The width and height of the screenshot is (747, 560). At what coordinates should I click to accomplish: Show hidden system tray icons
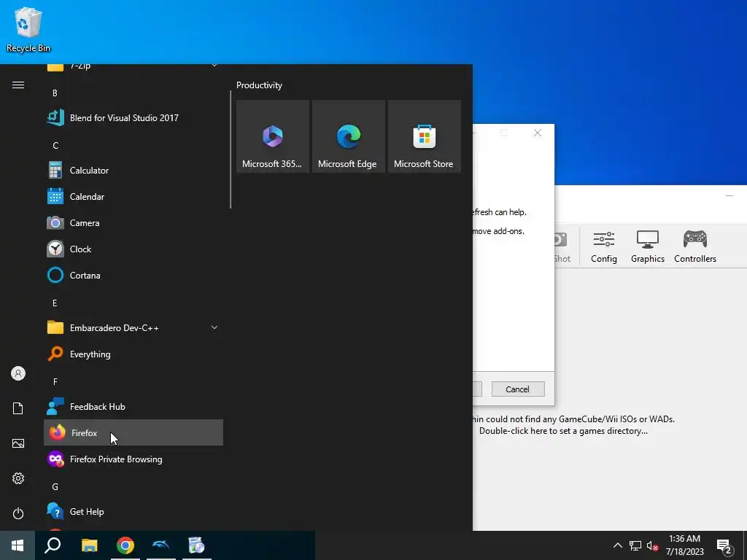click(x=617, y=545)
